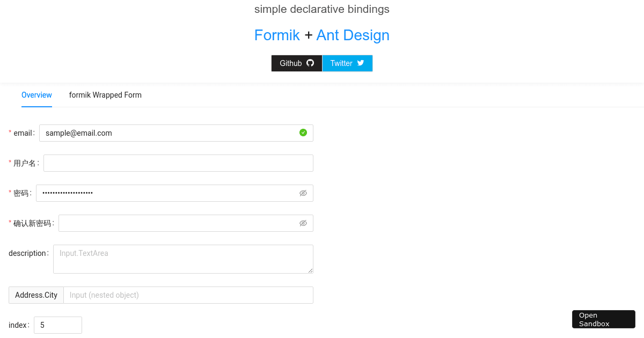Click the Twitter bird icon
Image resolution: width=644 pixels, height=338 pixels.
pyautogui.click(x=360, y=63)
